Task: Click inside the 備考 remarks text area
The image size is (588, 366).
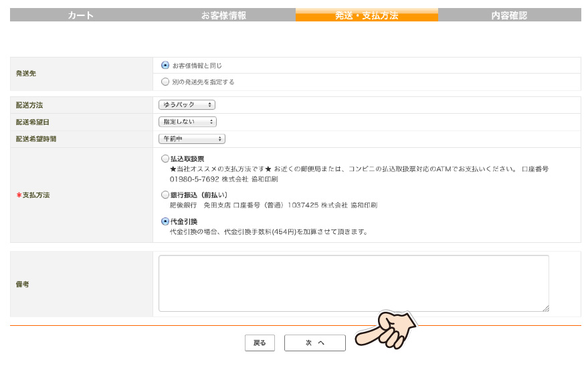Action: 353,283
